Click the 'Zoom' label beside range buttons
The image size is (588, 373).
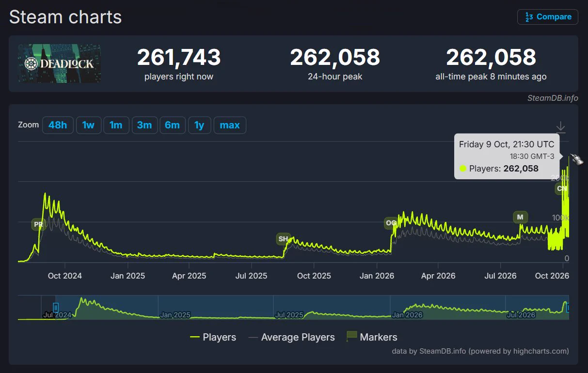click(x=28, y=125)
